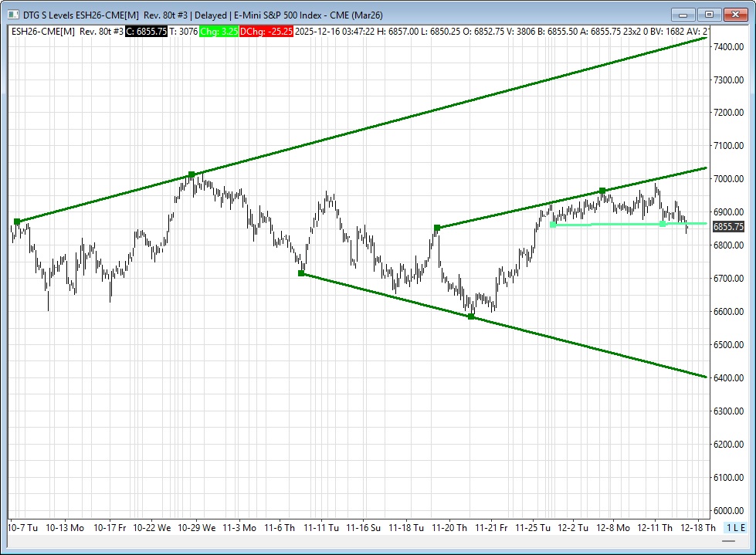Click the 12-2 Tu date on time axis
This screenshot has width=756, height=555.
pos(572,528)
